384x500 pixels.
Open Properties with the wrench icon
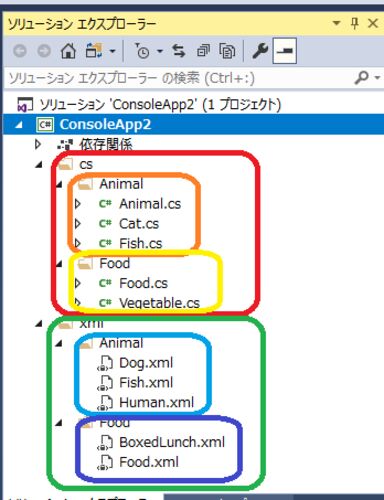coord(260,51)
